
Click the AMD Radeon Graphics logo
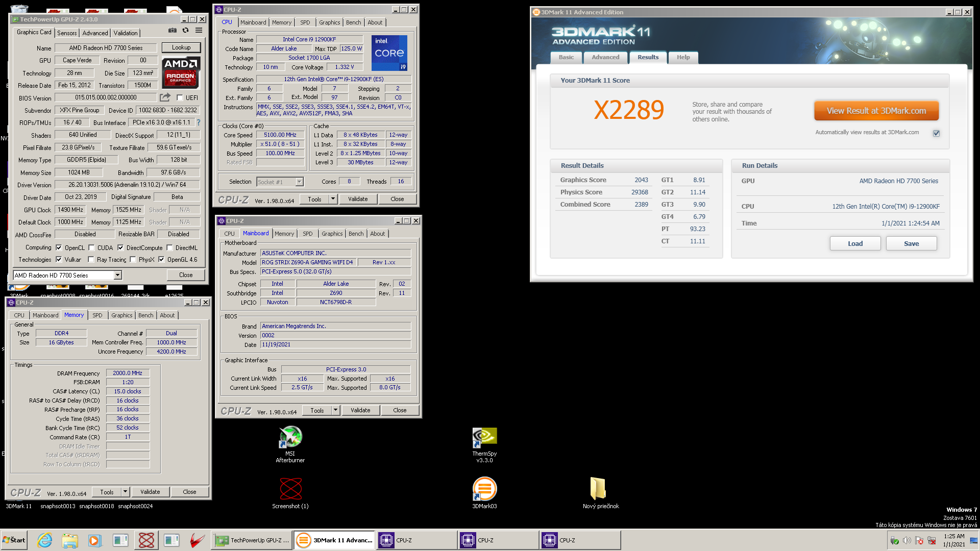pos(181,72)
